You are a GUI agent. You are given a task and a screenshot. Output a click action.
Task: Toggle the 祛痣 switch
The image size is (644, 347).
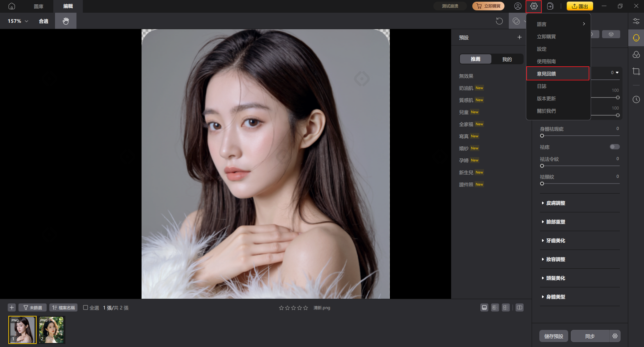[614, 147]
